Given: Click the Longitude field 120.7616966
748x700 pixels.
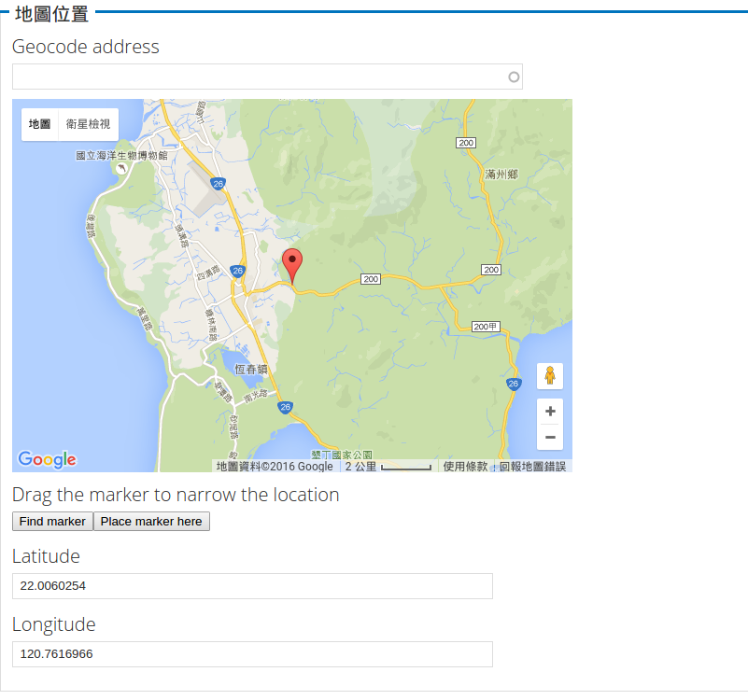Looking at the screenshot, I should [x=252, y=654].
